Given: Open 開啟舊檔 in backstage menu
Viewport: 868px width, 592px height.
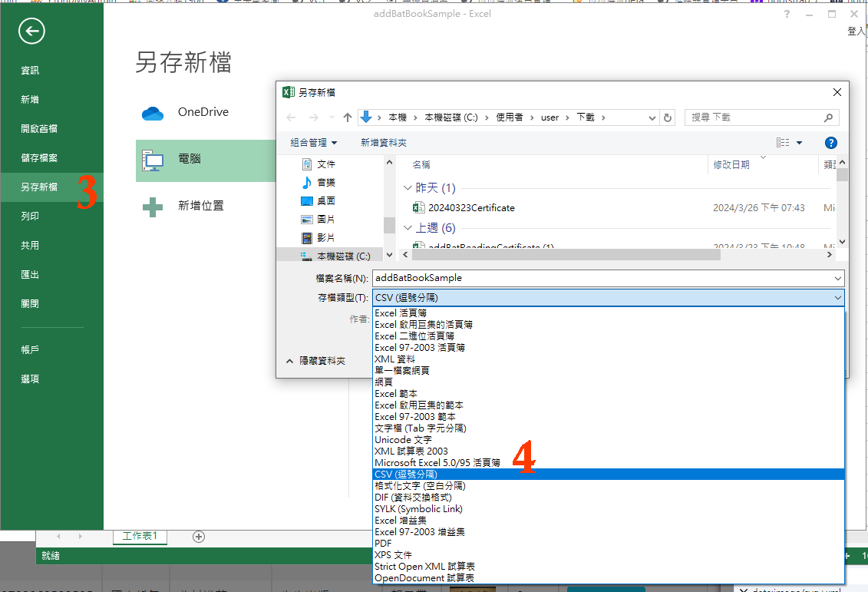Looking at the screenshot, I should (38, 128).
